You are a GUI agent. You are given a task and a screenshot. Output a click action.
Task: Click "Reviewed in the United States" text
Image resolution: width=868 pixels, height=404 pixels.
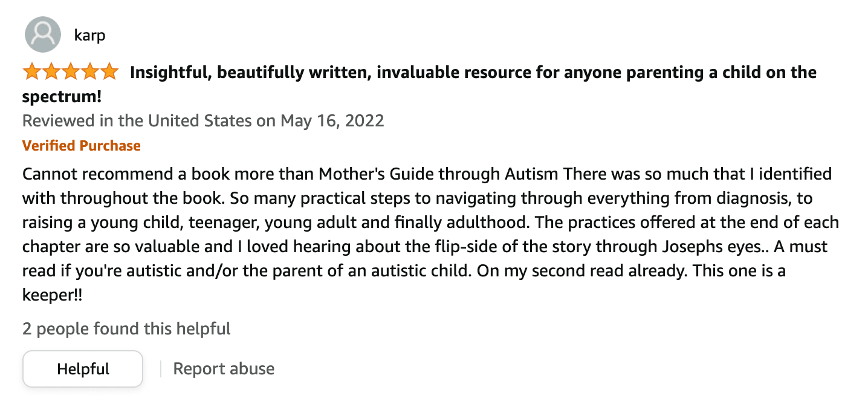click(x=137, y=120)
